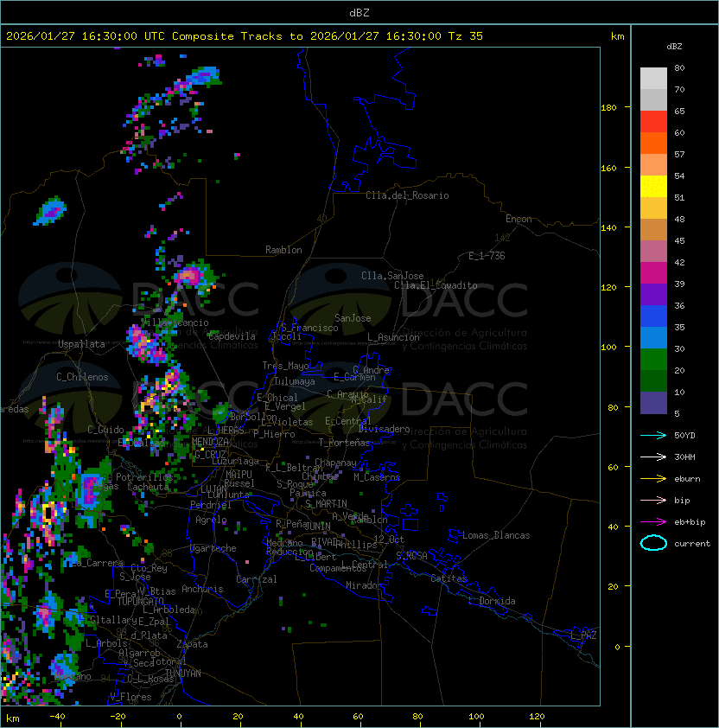Viewport: 719px width, 728px height.
Task: Click the 'MENDOZA' city label
Action: pyautogui.click(x=210, y=441)
